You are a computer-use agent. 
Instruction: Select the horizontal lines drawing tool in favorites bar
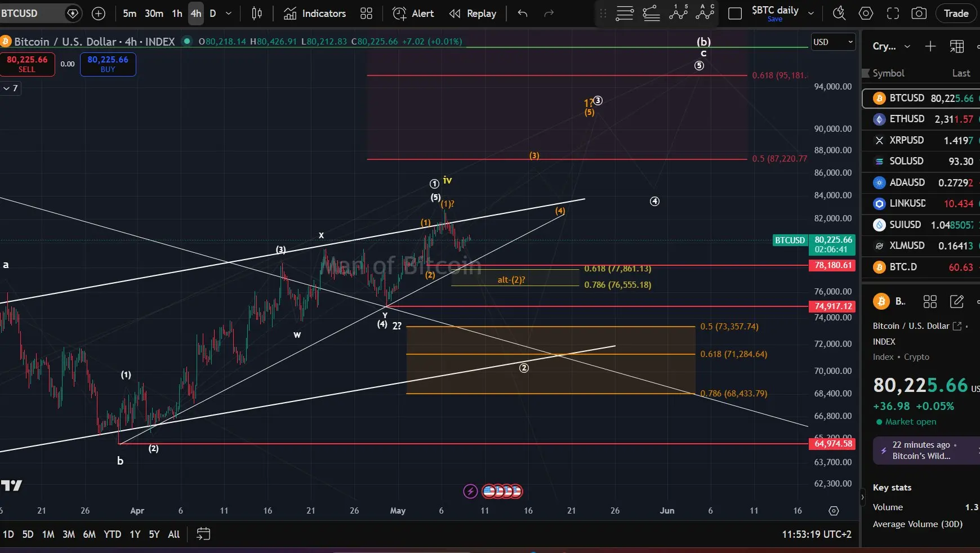click(625, 14)
